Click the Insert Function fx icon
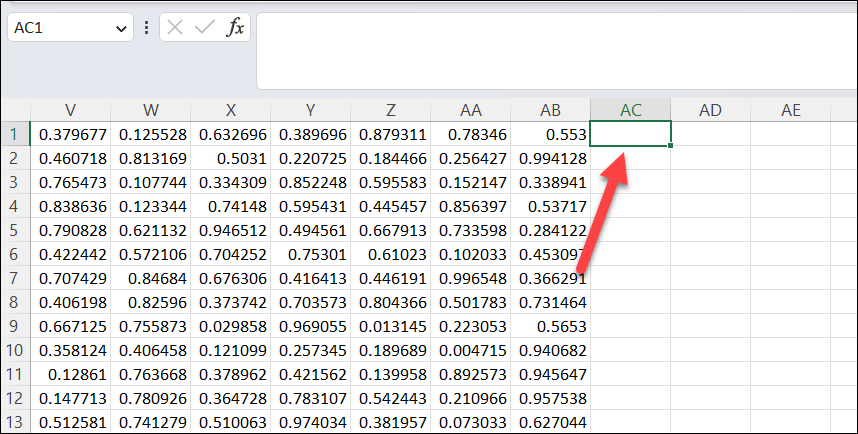The width and height of the screenshot is (858, 434). coord(235,28)
